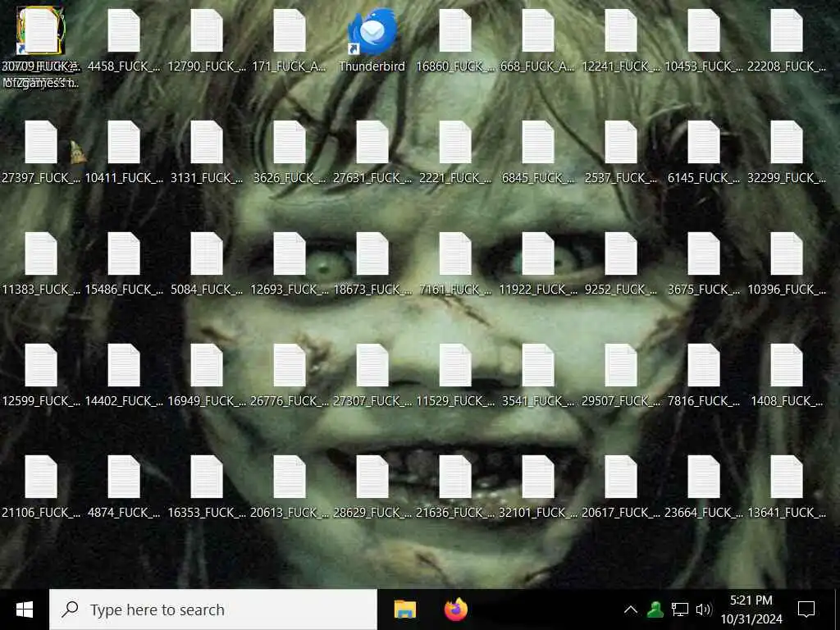
Task: Open the clock showing 5:21 PM
Action: coord(751,609)
